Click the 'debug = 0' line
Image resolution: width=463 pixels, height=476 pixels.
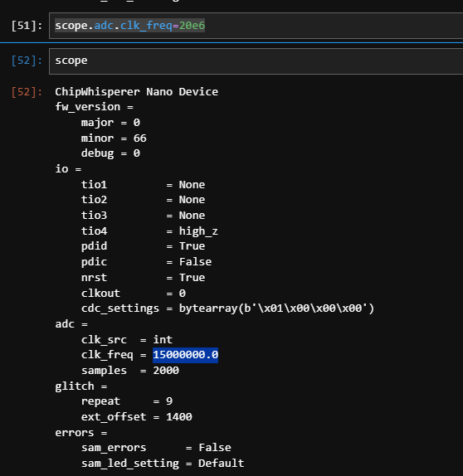coord(110,153)
